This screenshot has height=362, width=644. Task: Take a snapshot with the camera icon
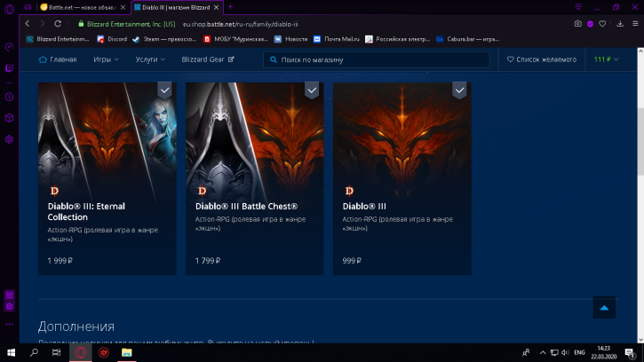pyautogui.click(x=578, y=24)
